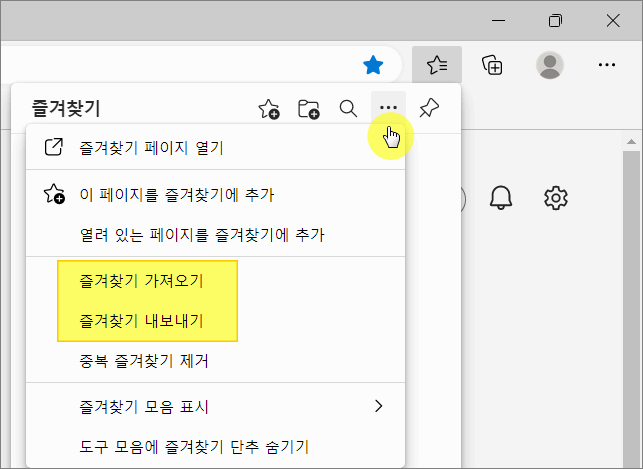Select 이 페이지를 즐겨찾기에 추가
Image resolution: width=643 pixels, height=469 pixels.
[215, 194]
